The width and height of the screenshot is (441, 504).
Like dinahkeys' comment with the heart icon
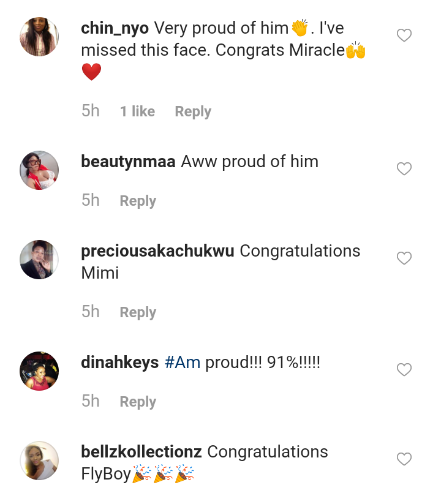click(404, 370)
